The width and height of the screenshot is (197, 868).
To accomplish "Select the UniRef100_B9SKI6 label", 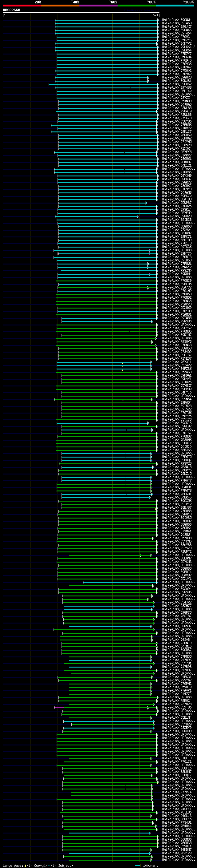I will click(x=177, y=423).
